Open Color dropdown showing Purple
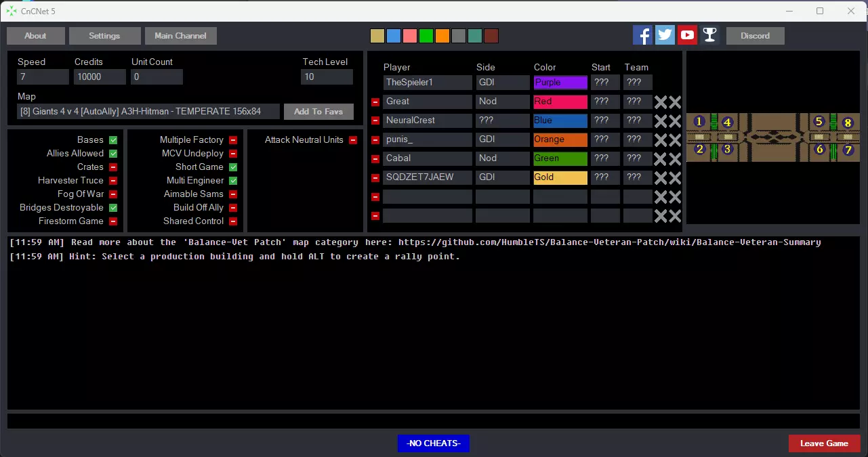Viewport: 868px width, 457px height. point(560,83)
